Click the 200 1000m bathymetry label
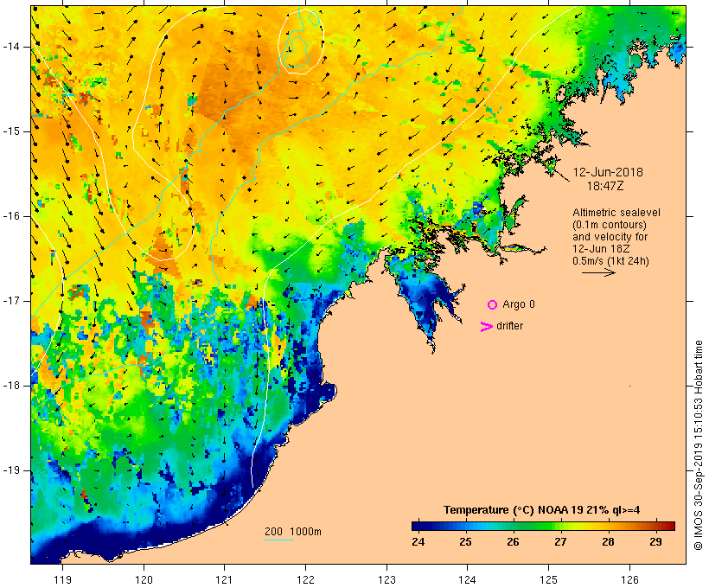Screen dimensions: 709x588 point(293,532)
